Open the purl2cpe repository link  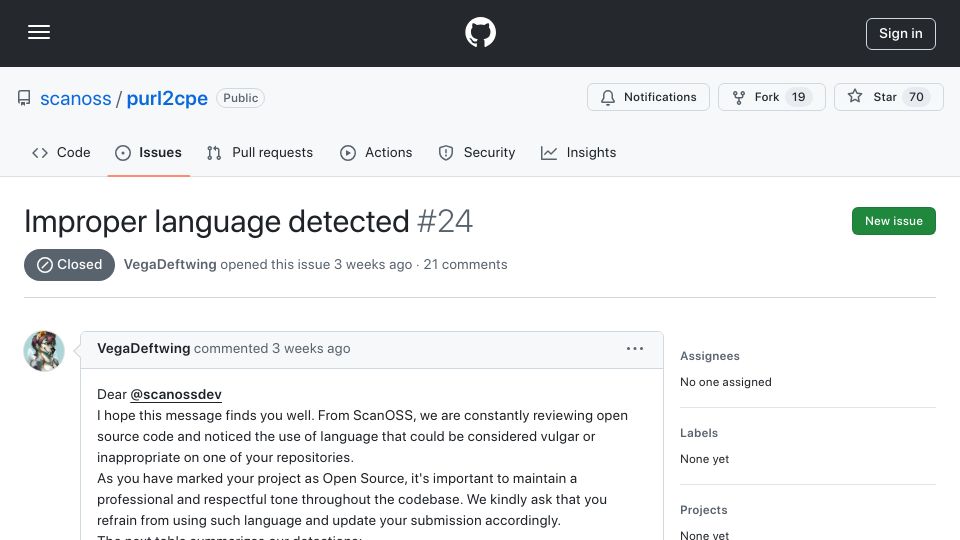[167, 98]
